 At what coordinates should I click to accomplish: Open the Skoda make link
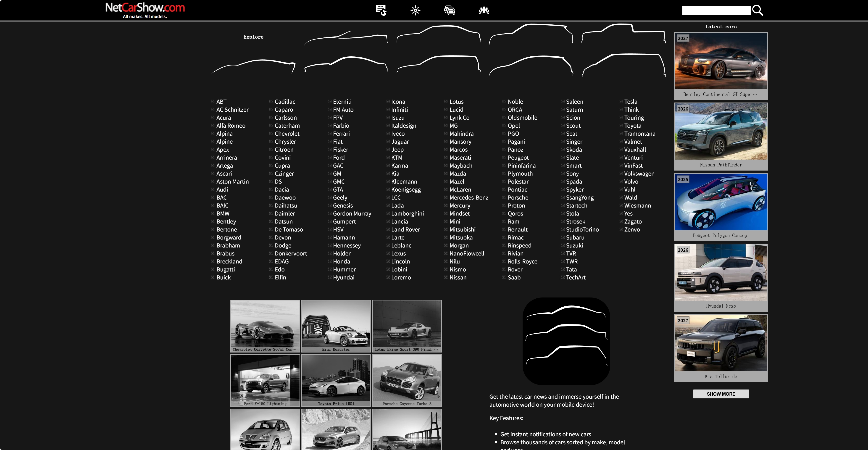pos(574,150)
